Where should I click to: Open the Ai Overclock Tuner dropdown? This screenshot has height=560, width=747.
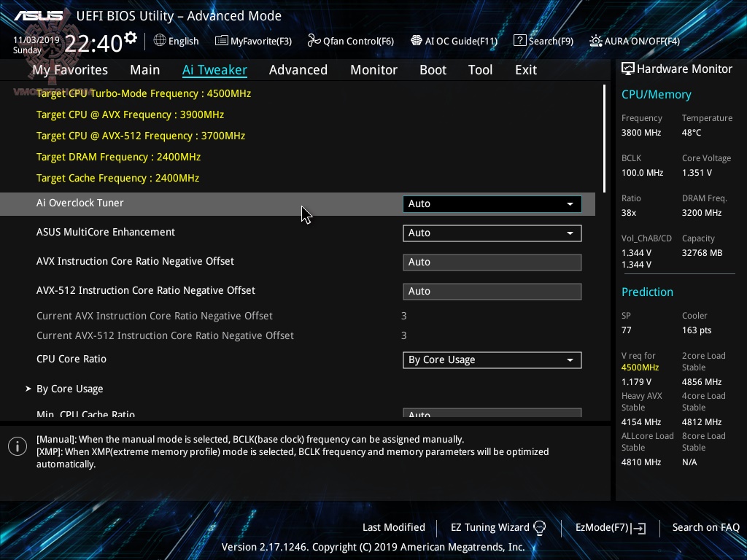(492, 204)
